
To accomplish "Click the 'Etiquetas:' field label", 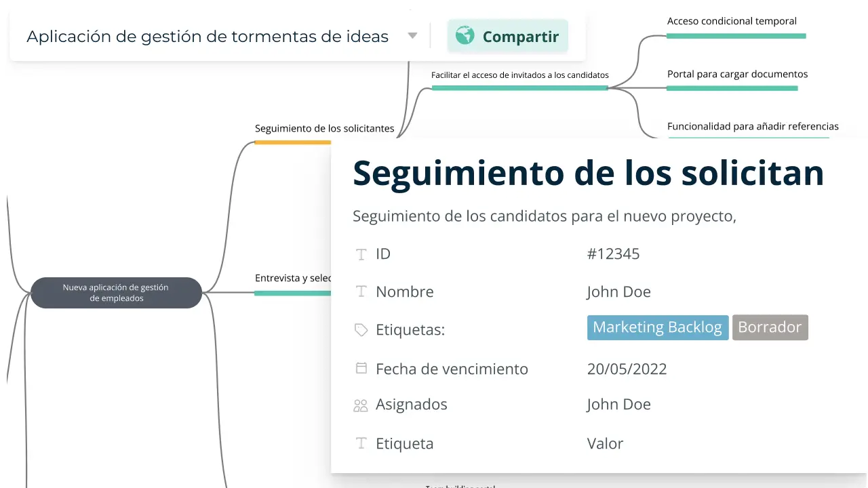I will click(x=410, y=330).
